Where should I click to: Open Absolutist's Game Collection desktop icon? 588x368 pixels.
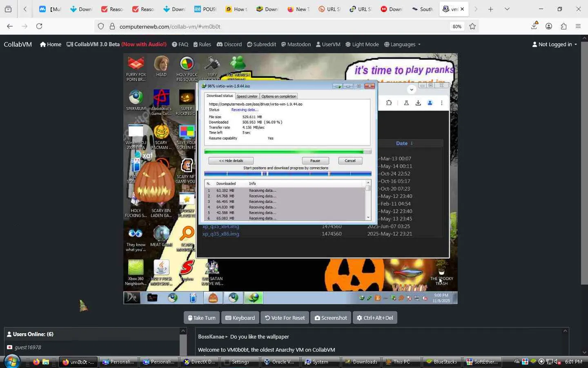(x=161, y=103)
